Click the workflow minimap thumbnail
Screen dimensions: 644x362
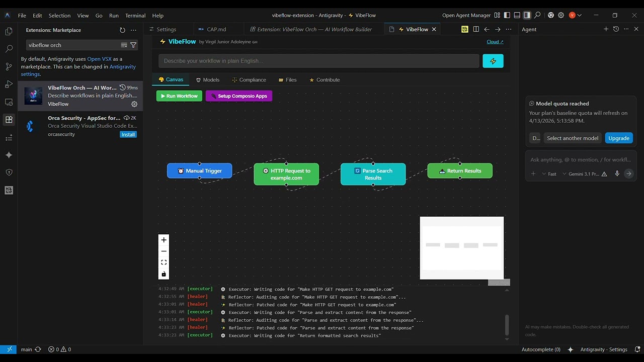tap(462, 248)
